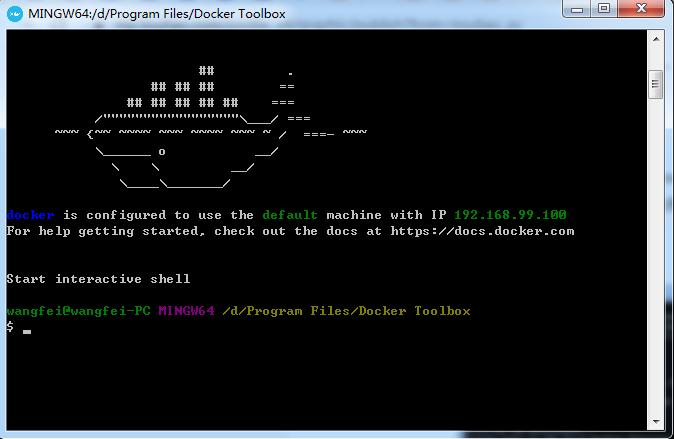Close the MINGW64 terminal window
The height and width of the screenshot is (439, 674).
coord(641,9)
